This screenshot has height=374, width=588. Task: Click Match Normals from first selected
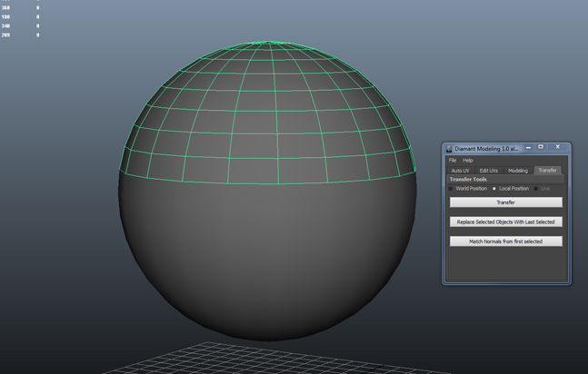click(x=505, y=241)
